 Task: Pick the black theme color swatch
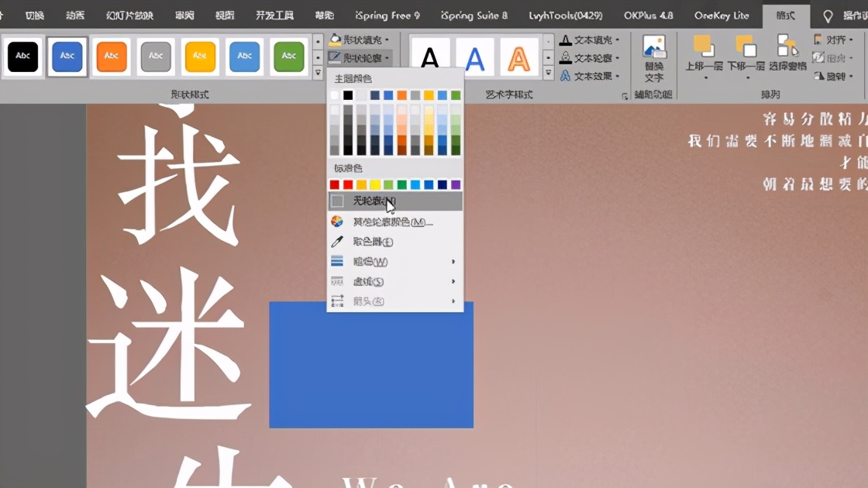[348, 95]
